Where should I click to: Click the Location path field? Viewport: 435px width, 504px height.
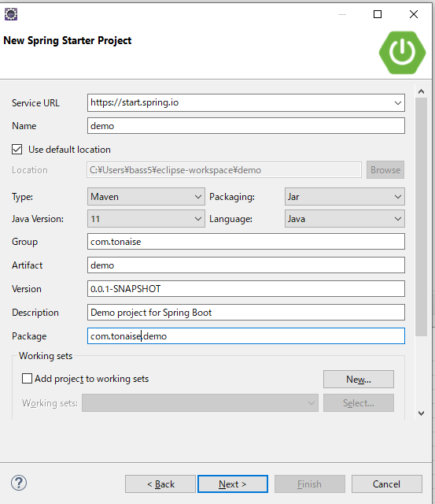click(224, 170)
